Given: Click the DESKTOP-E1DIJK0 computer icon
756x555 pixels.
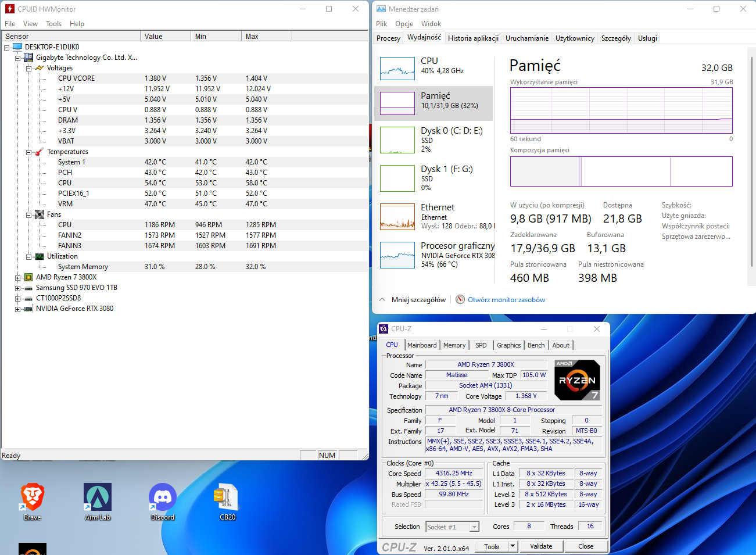Looking at the screenshot, I should (x=17, y=47).
